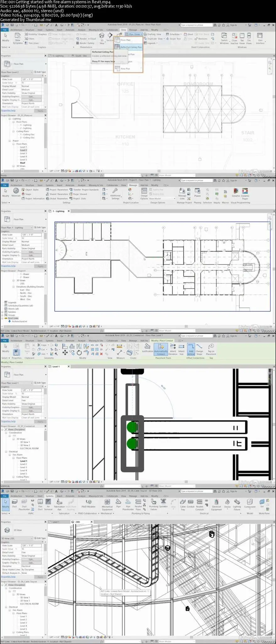Open Design Options in the Project1 window ribbon
The image size is (276, 644).
[144, 194]
